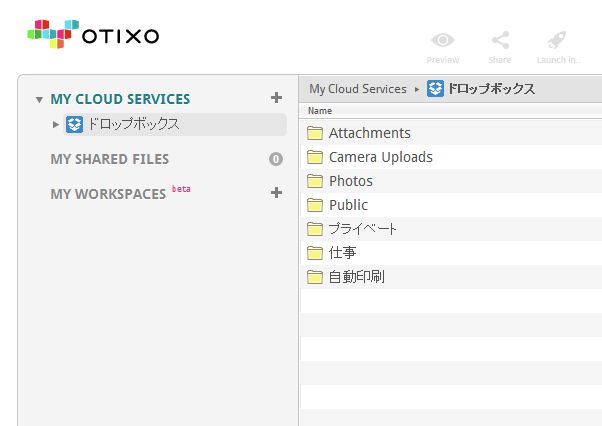Select the Photos folder row
This screenshot has width=602, height=426.
coord(450,181)
